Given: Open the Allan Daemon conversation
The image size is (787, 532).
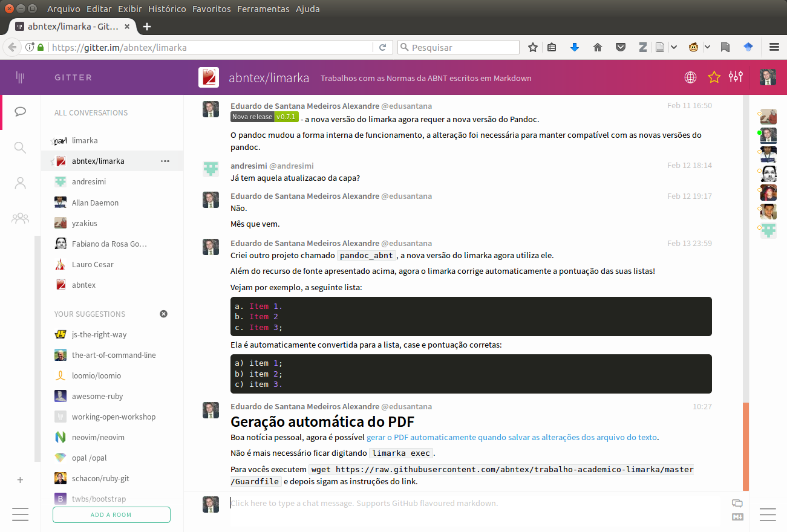Looking at the screenshot, I should pyautogui.click(x=112, y=203).
